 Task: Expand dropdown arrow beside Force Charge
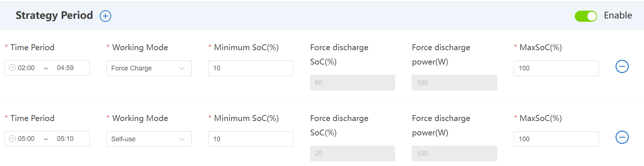click(182, 68)
